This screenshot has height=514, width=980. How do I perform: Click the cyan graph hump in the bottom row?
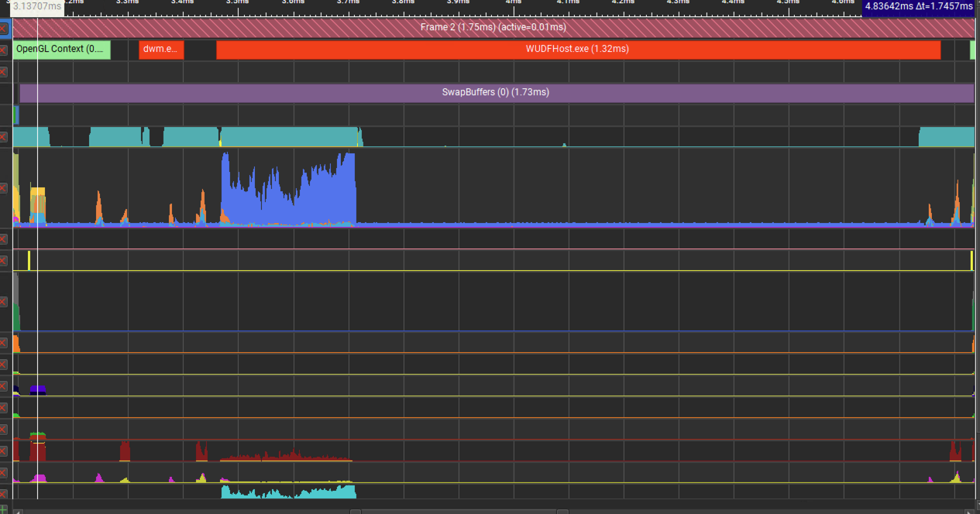288,492
